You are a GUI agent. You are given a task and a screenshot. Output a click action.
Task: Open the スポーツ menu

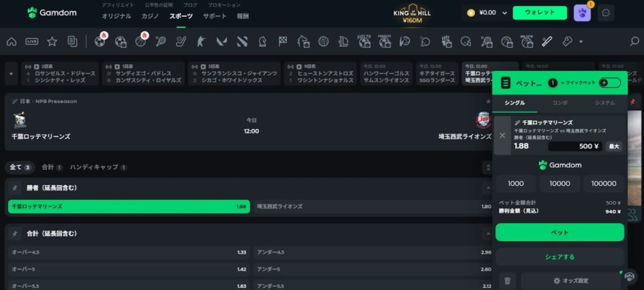click(x=181, y=16)
